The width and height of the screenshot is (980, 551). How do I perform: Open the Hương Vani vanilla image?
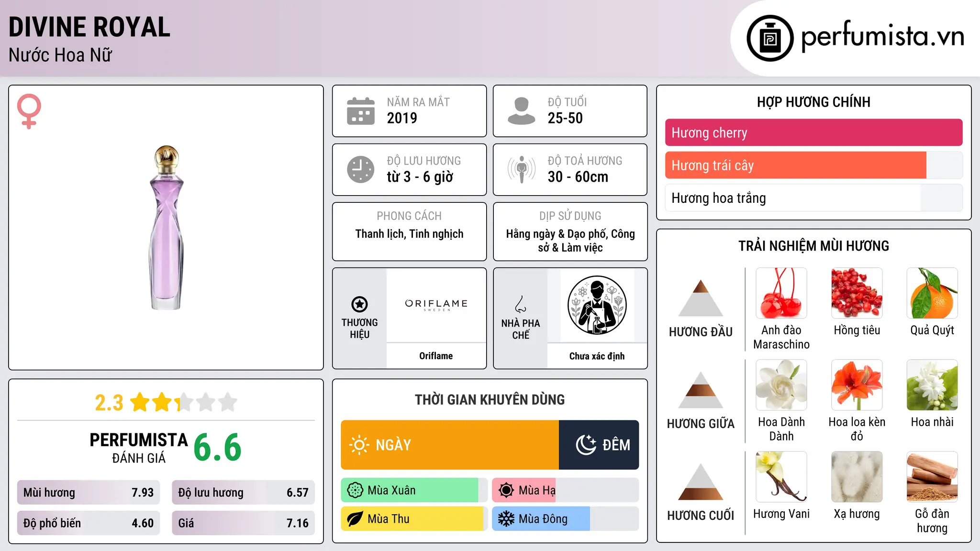tap(781, 477)
